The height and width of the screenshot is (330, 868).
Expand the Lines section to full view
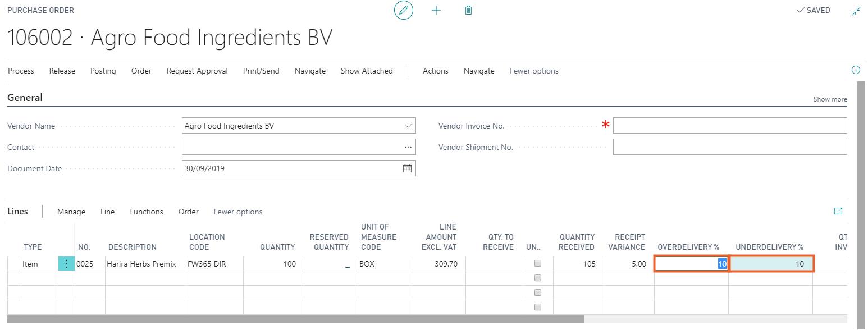pos(838,212)
